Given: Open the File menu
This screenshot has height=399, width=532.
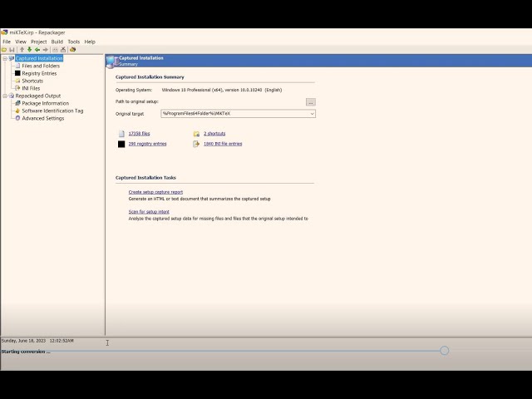Looking at the screenshot, I should click(7, 42).
